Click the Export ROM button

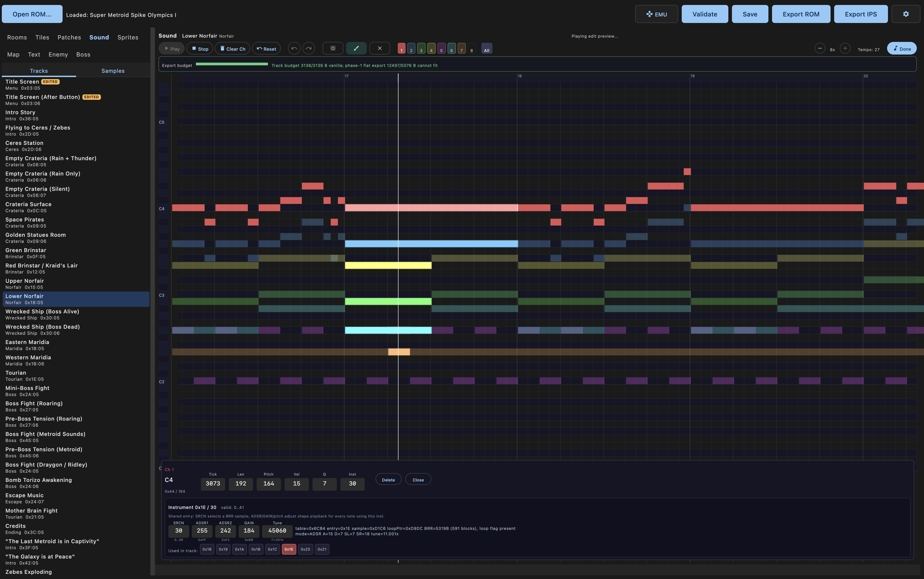[801, 14]
